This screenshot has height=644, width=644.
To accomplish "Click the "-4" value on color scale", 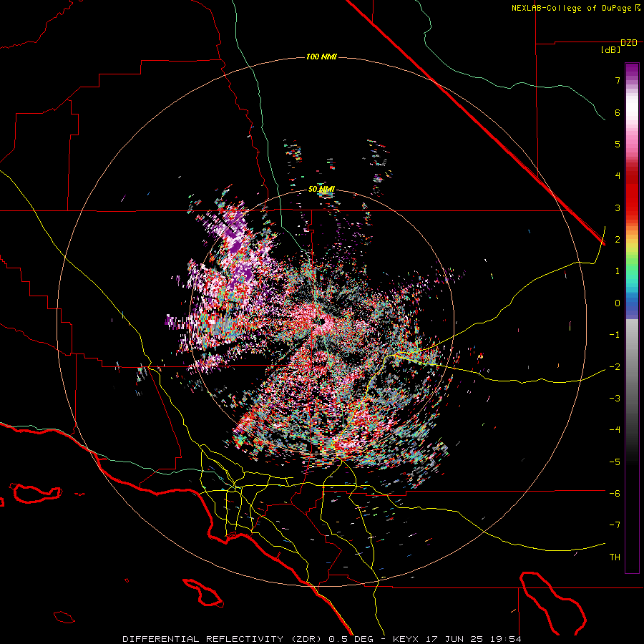I will [x=615, y=430].
